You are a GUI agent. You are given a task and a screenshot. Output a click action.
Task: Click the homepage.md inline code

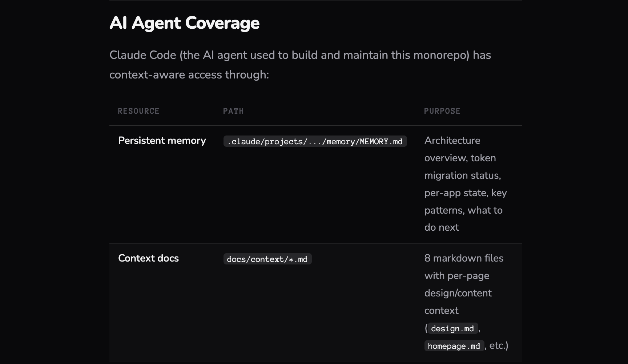pos(454,346)
